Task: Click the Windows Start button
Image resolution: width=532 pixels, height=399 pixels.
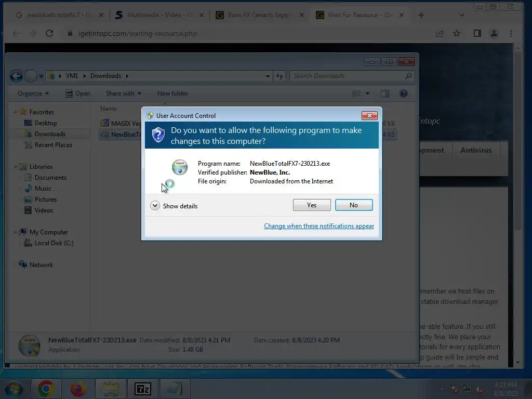Action: (14, 389)
